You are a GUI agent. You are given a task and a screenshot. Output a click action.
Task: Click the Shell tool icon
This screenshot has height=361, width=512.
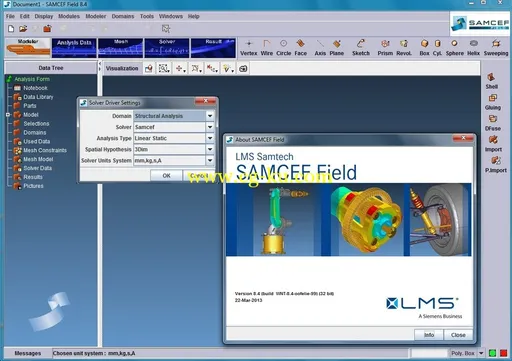[x=492, y=77]
